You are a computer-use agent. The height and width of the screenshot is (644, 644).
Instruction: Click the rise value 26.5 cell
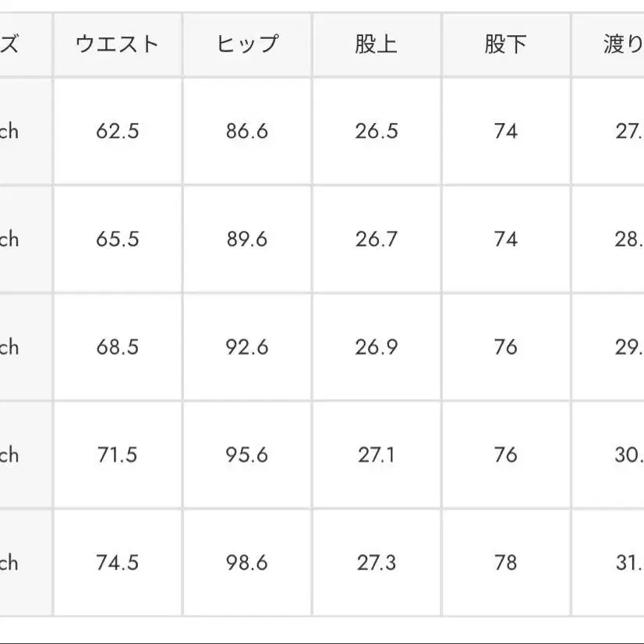click(377, 131)
